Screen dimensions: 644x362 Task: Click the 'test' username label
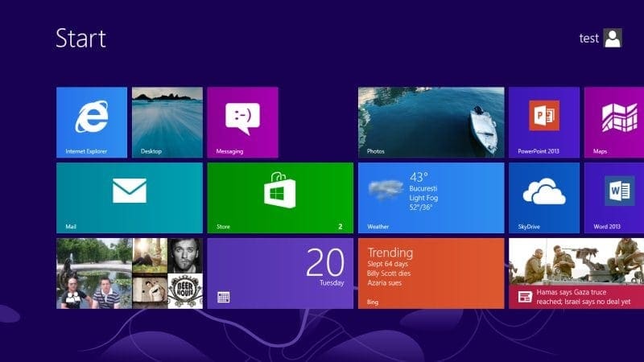tap(589, 39)
